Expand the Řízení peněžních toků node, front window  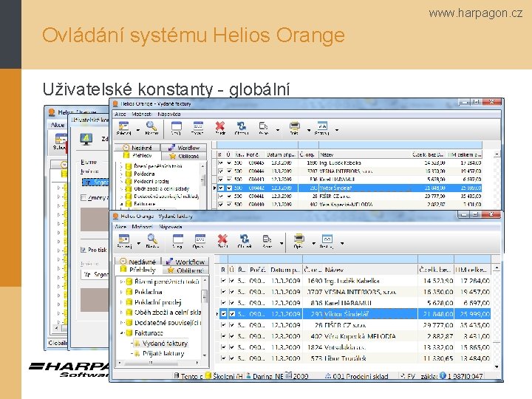pyautogui.click(x=121, y=282)
